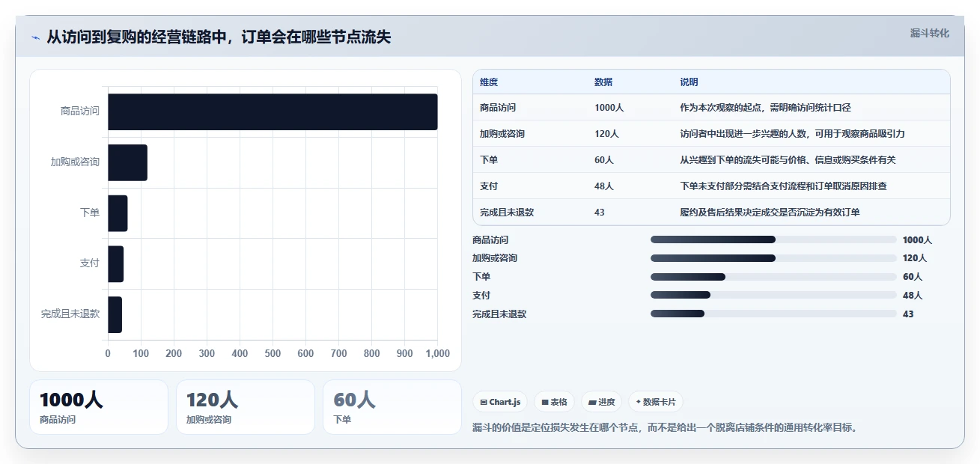The height and width of the screenshot is (464, 980).
Task: Click the 维度 column header
Action: [x=489, y=82]
